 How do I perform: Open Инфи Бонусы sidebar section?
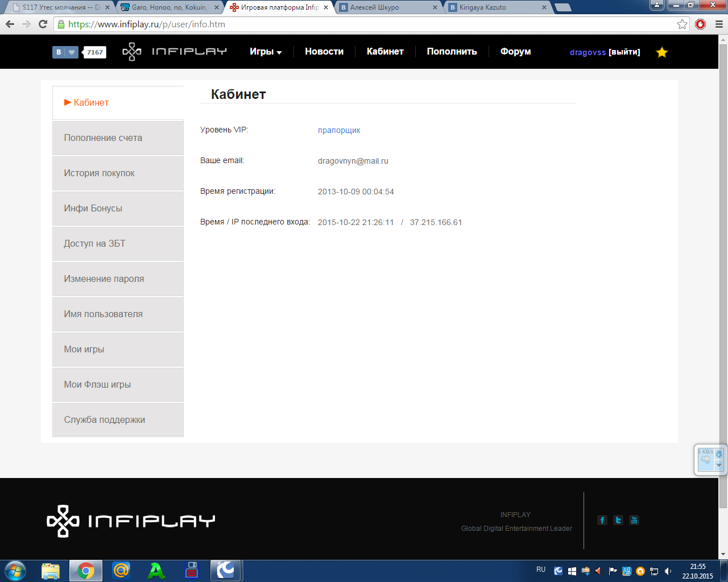[x=118, y=209]
